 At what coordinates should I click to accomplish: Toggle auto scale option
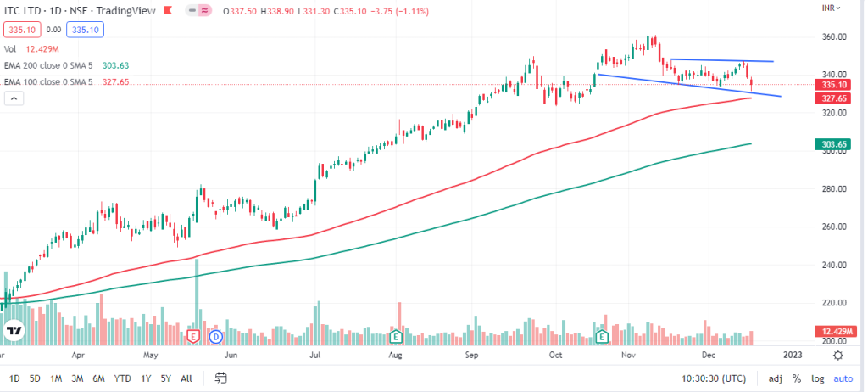tap(843, 378)
